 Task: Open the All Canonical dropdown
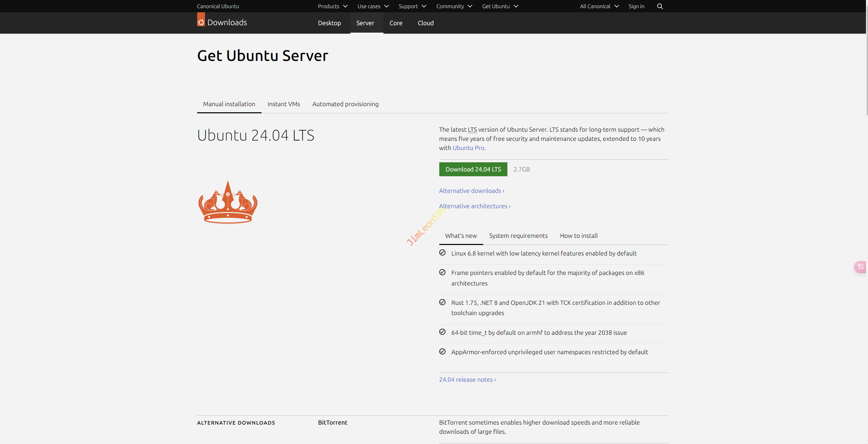point(599,6)
